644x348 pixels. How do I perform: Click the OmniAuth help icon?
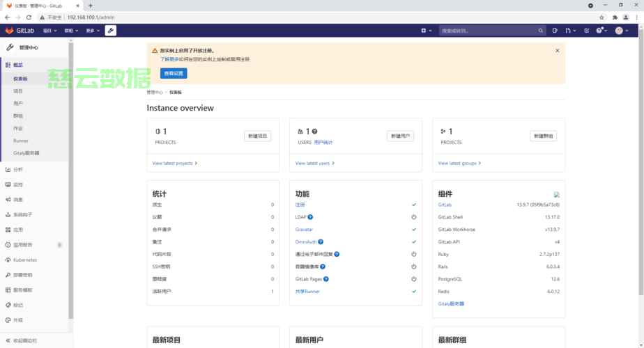pyautogui.click(x=321, y=242)
